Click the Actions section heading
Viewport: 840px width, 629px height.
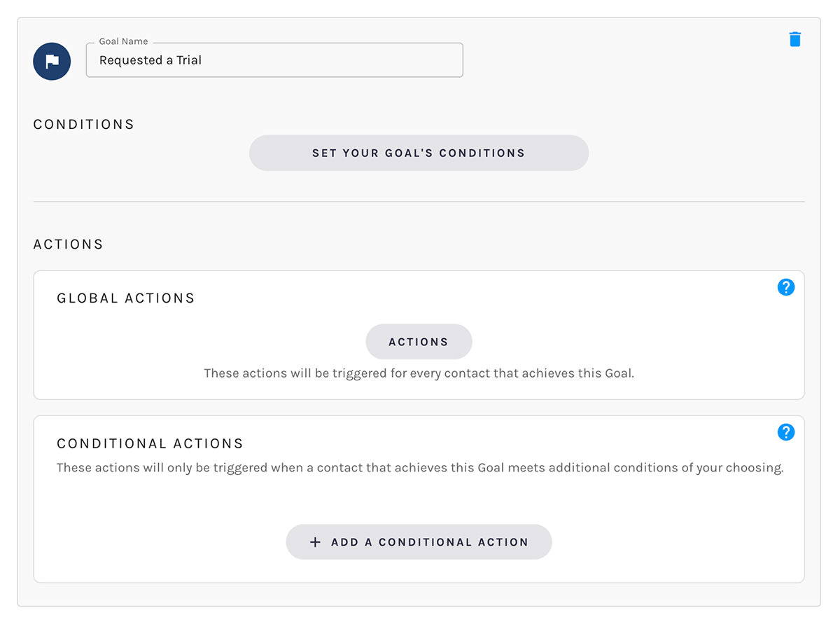(69, 244)
